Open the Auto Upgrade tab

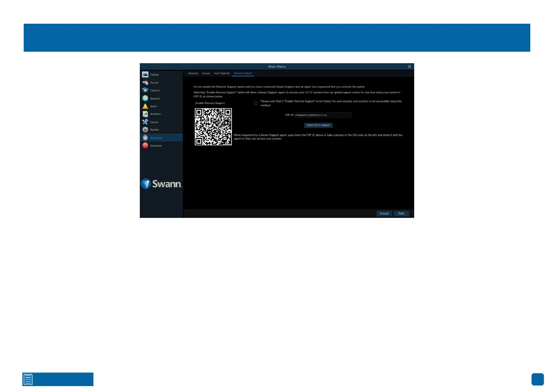222,73
